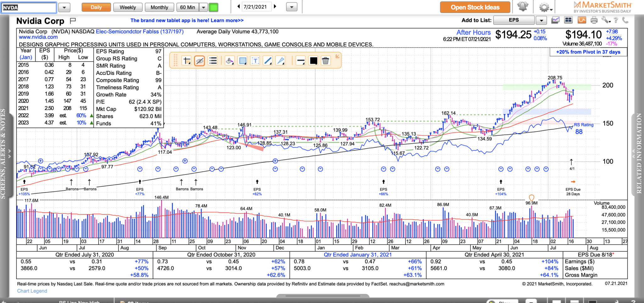Open the chart view icon next to EPS list
The width and height of the screenshot is (644, 303).
[555, 20]
